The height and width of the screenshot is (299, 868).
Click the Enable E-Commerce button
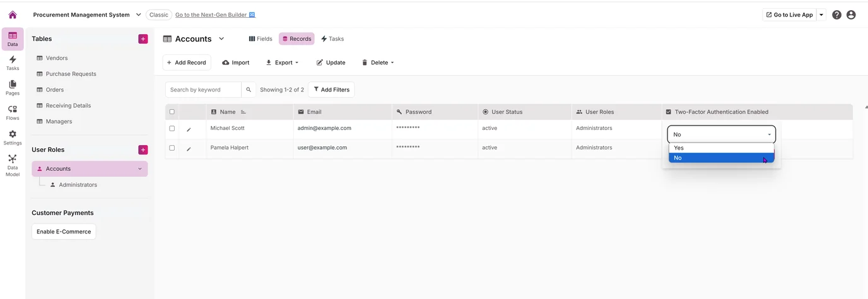coord(64,232)
